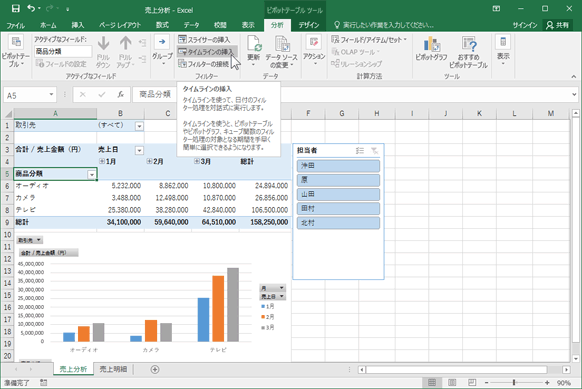Click the 90% zoom level
The width and height of the screenshot is (582, 389).
[x=563, y=383]
